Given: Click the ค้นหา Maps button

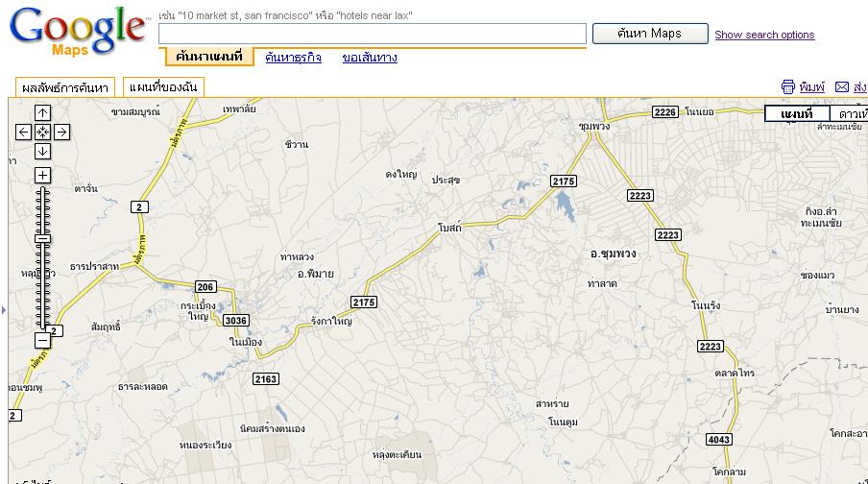Looking at the screenshot, I should (650, 34).
